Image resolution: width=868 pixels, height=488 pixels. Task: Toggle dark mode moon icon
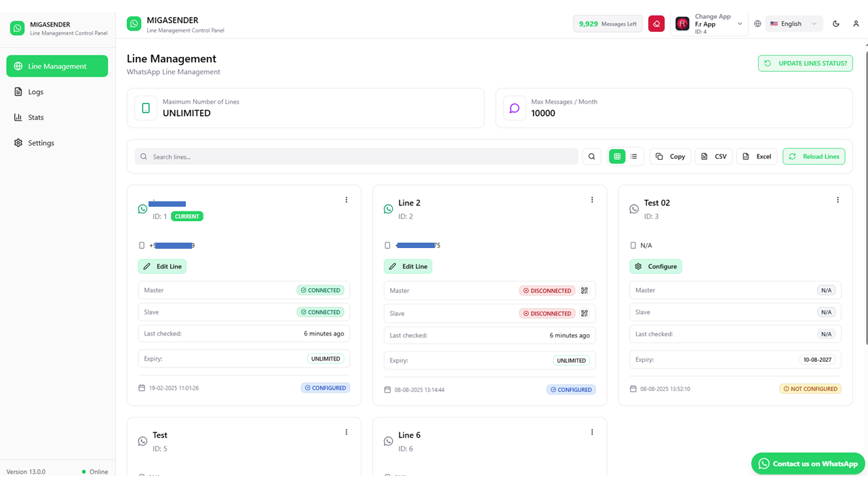pos(836,24)
